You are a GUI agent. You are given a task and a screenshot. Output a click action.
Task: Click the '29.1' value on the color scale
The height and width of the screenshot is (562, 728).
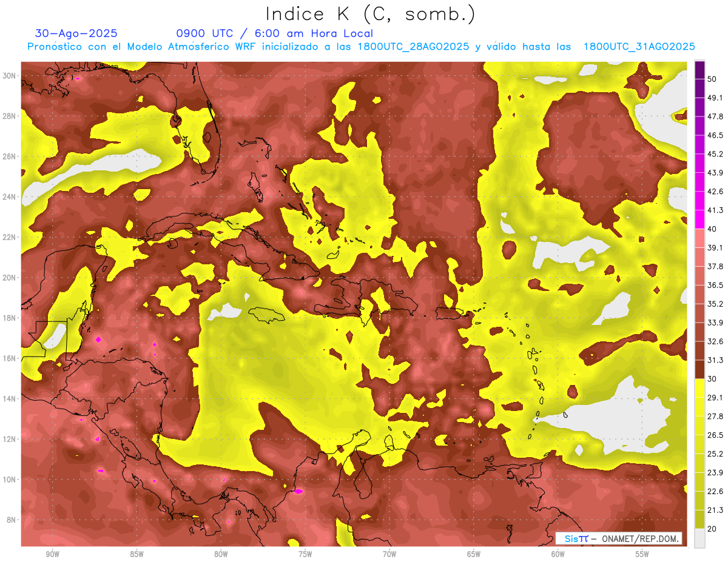(715, 397)
